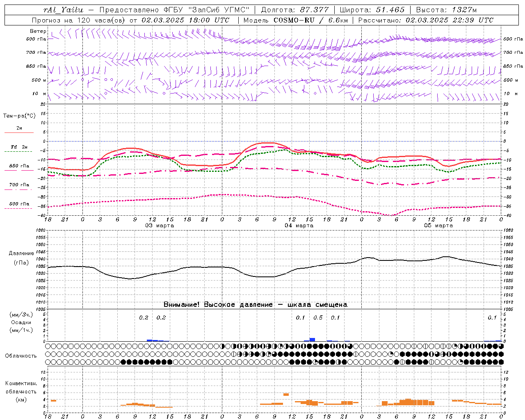Viewport: 525px width, 420px height.
Task: Click the 2м temperature legend entry
Action: tap(19, 129)
